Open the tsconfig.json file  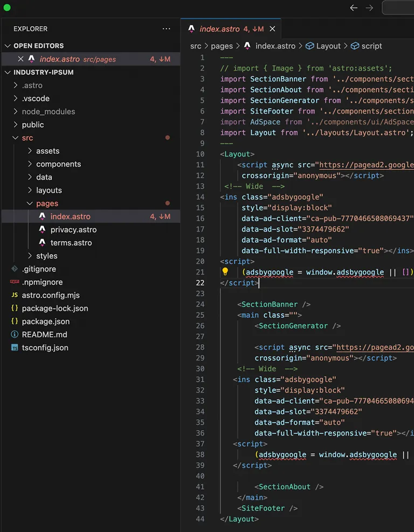[45, 348]
